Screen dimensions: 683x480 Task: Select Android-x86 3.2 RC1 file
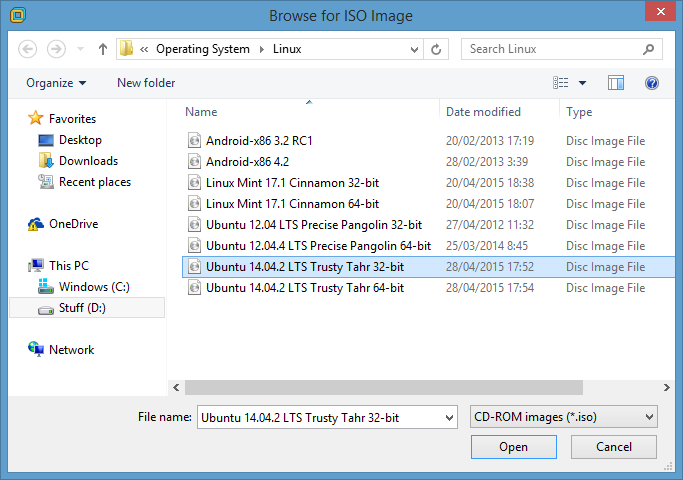click(259, 141)
